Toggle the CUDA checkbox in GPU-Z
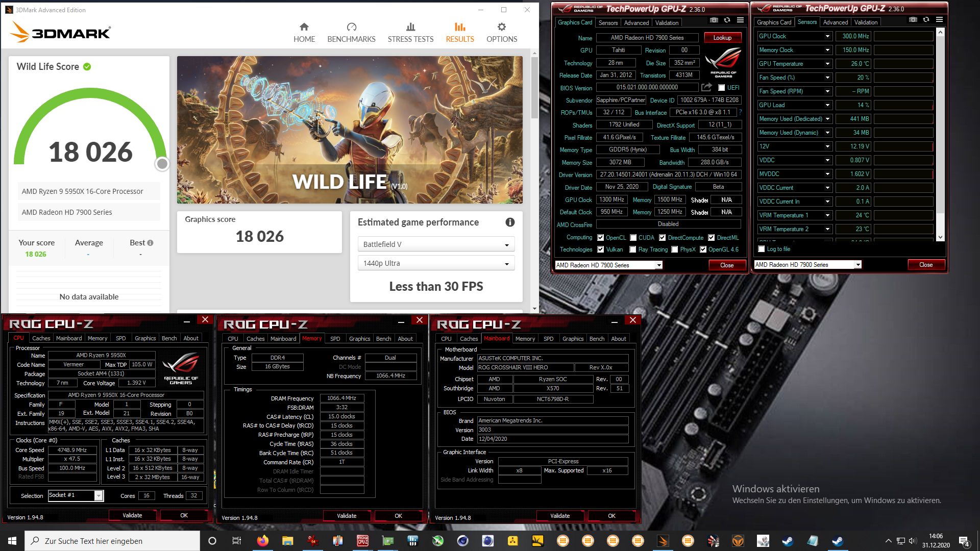This screenshot has width=980, height=551. tap(633, 238)
